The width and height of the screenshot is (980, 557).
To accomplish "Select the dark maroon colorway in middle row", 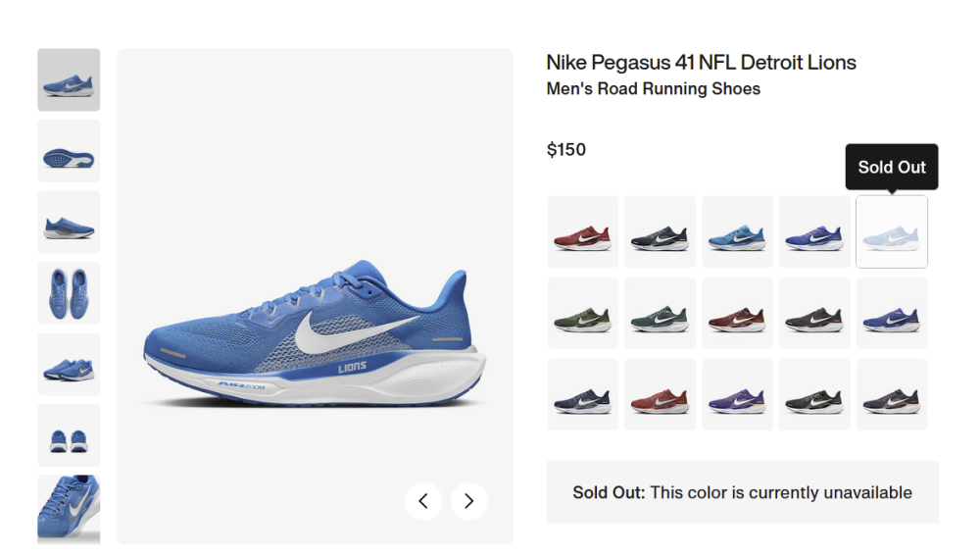I will (x=737, y=313).
